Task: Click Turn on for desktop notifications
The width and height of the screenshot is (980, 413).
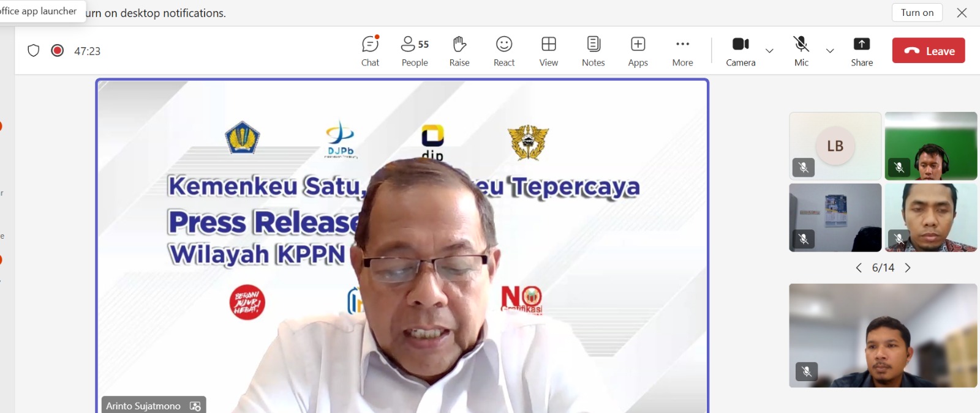Action: [917, 12]
